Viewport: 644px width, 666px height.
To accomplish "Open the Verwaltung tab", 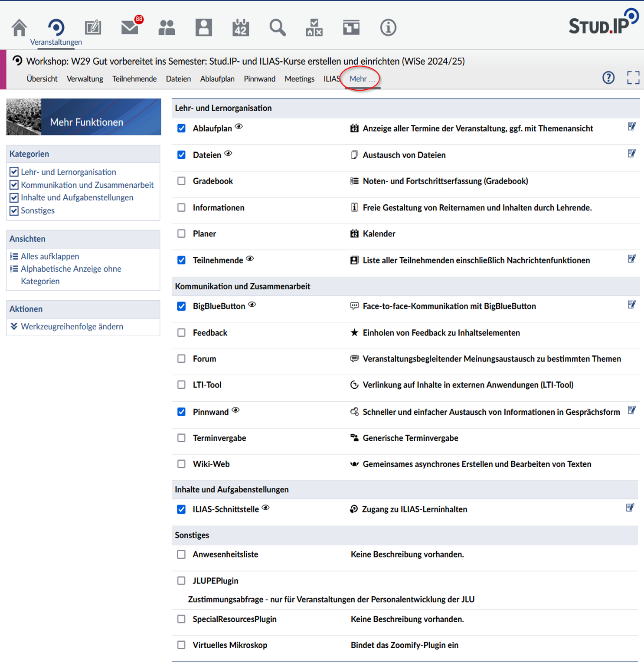I will (85, 79).
